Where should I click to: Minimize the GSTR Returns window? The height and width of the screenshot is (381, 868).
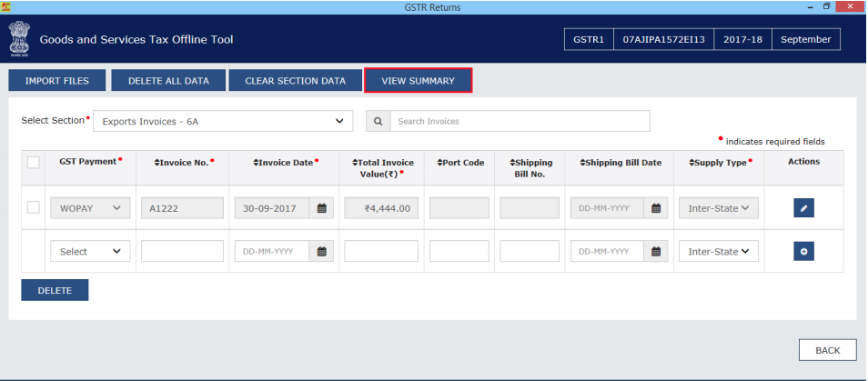811,6
